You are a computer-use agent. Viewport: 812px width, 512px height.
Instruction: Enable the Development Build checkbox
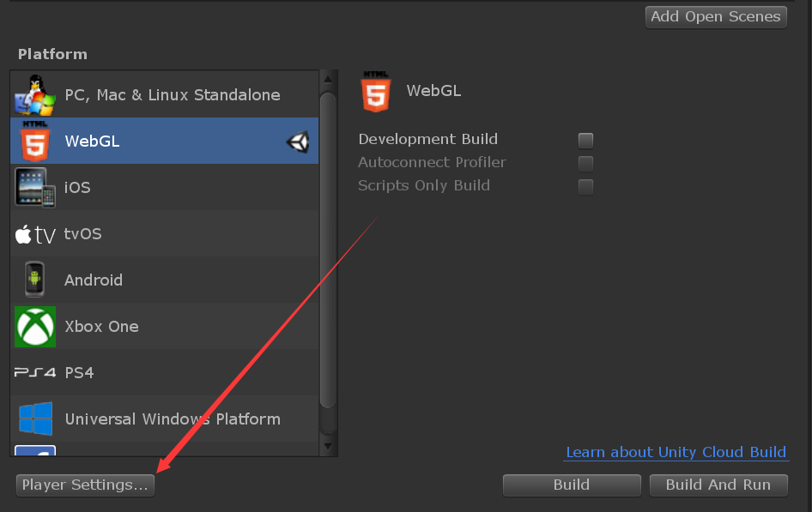click(x=585, y=140)
